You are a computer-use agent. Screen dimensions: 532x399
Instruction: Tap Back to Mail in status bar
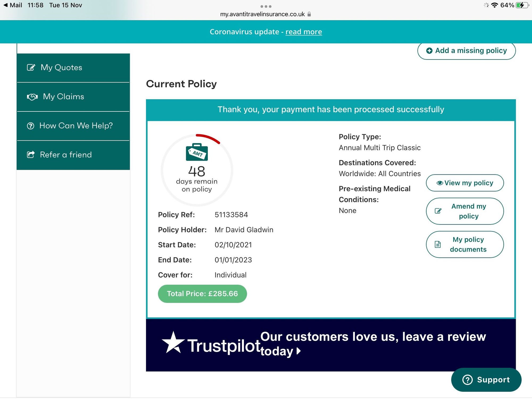coord(13,5)
